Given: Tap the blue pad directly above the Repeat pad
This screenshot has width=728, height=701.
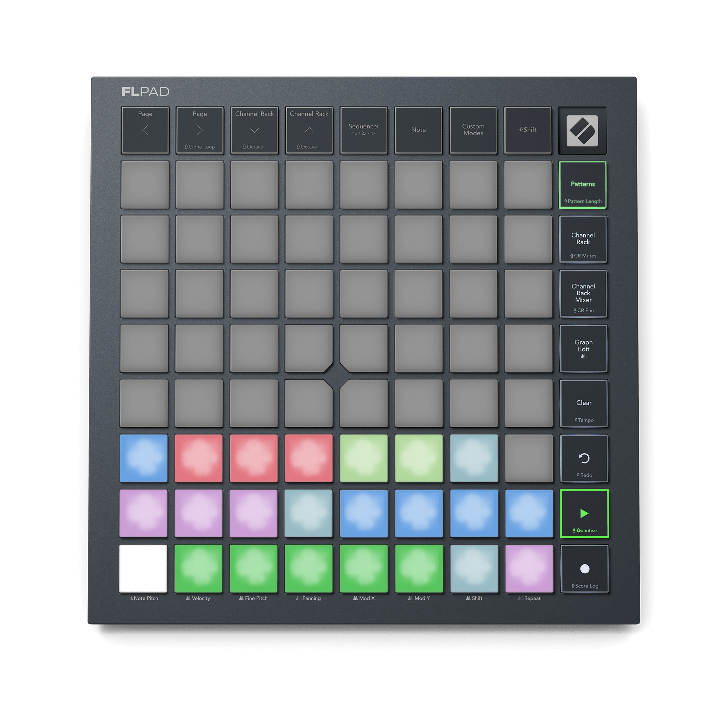Looking at the screenshot, I should click(x=529, y=513).
